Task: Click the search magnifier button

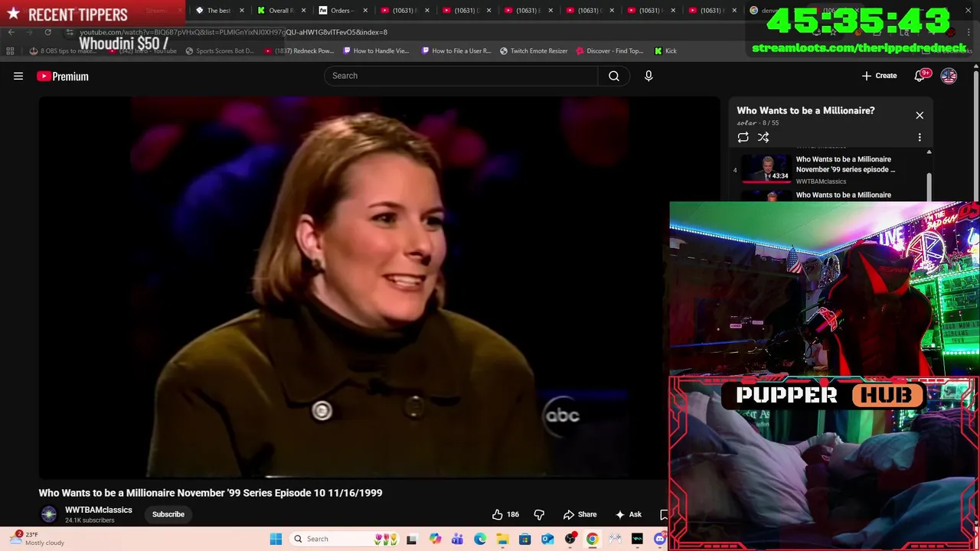Action: point(614,76)
